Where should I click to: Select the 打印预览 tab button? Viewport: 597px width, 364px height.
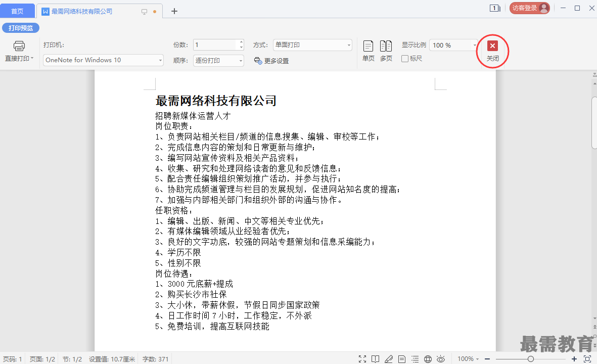point(21,28)
